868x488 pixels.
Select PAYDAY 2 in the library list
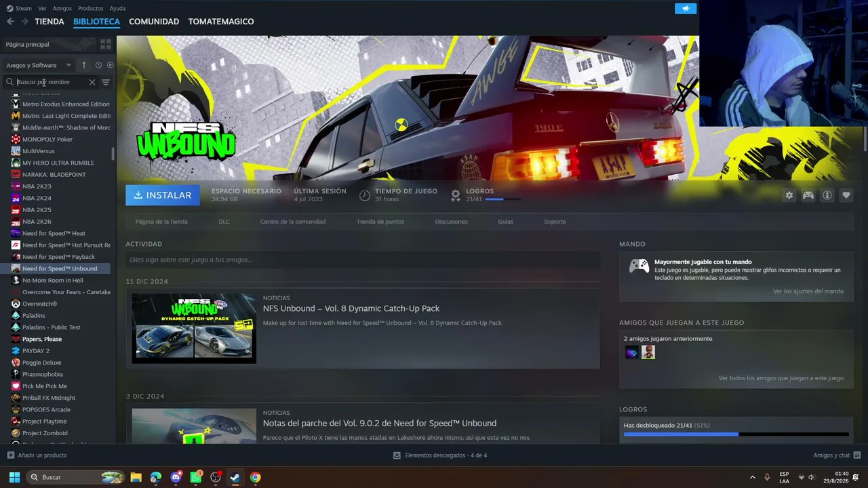(x=60, y=351)
